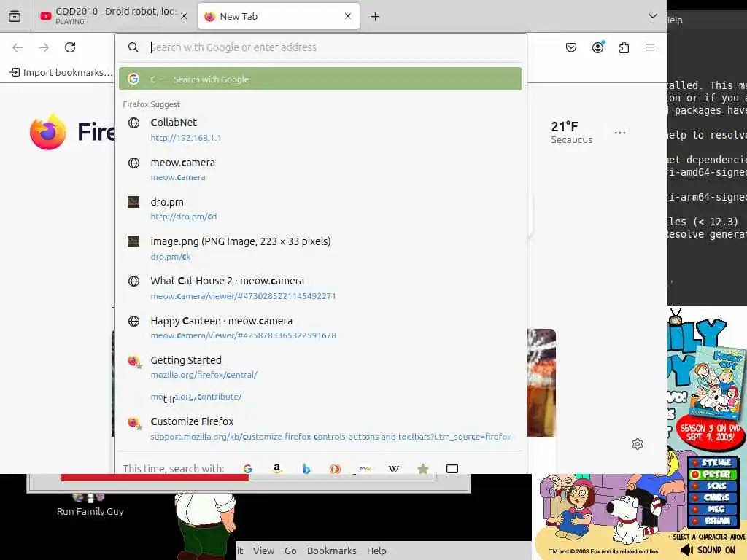747x560 pixels.
Task: Click the 21°F Secaucus weather widget
Action: pyautogui.click(x=572, y=133)
